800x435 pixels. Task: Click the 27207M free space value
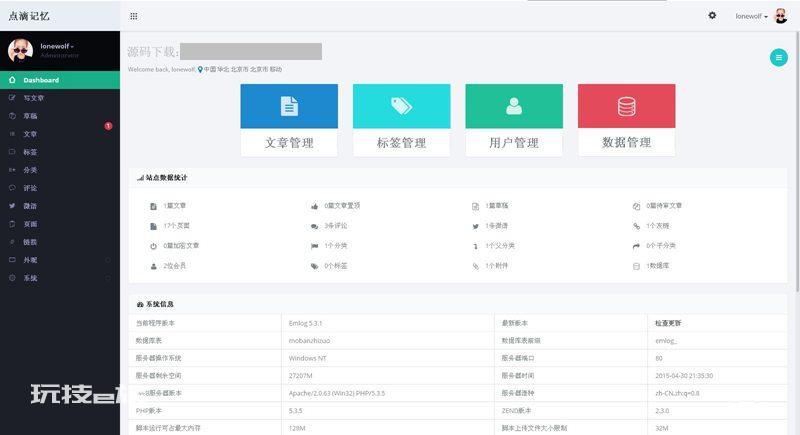tap(300, 376)
